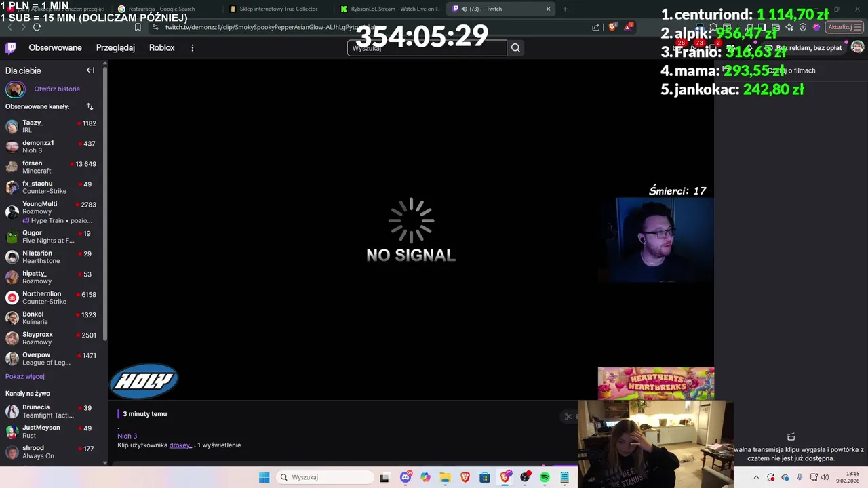The height and width of the screenshot is (488, 868).
Task: Click the Nioh 3 game link under clip
Action: click(x=127, y=436)
